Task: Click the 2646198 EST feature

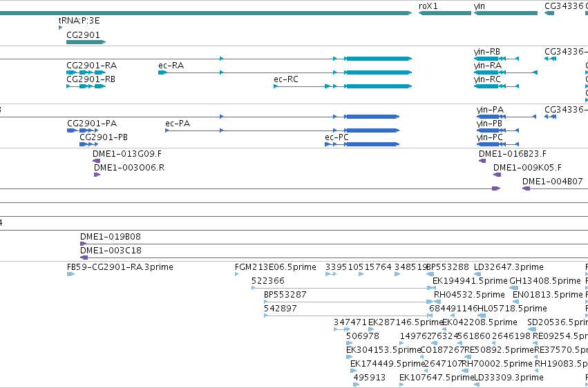Action: (495, 343)
